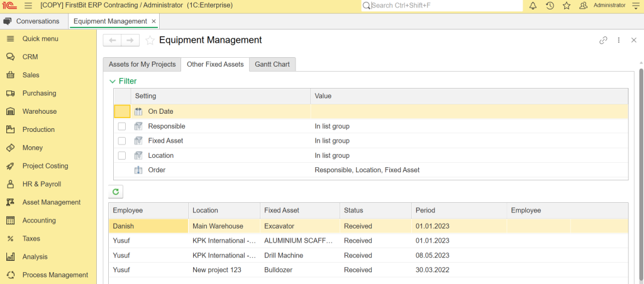Sort by the Status column header
This screenshot has height=284, width=644.
[x=375, y=210]
